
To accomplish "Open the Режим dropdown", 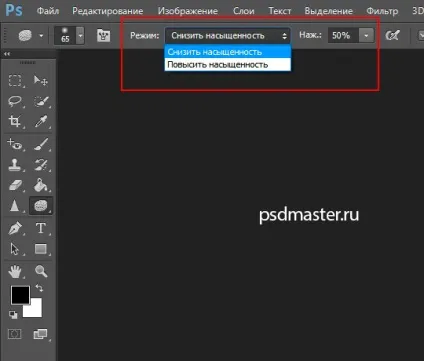I will 228,36.
